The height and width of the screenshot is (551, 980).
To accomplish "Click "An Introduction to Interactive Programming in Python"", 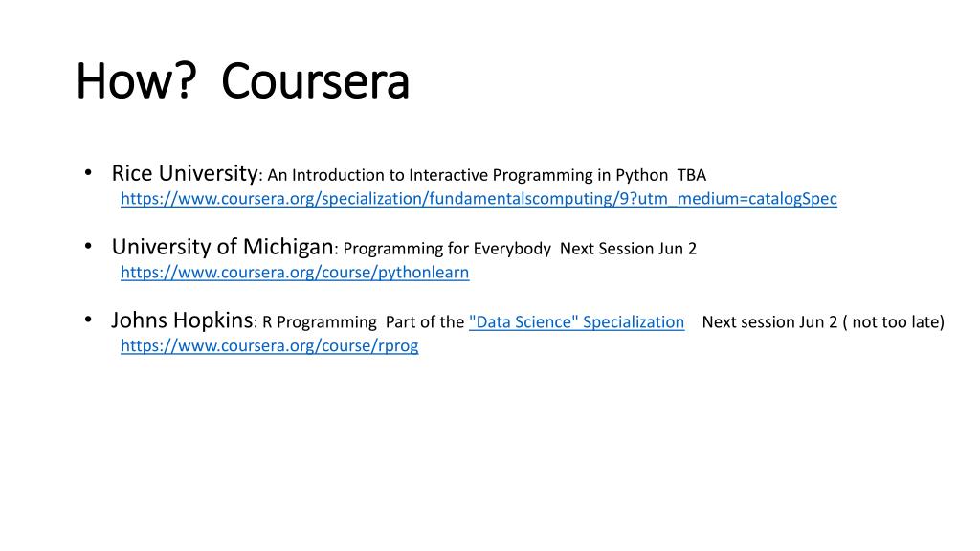I will tap(467, 176).
